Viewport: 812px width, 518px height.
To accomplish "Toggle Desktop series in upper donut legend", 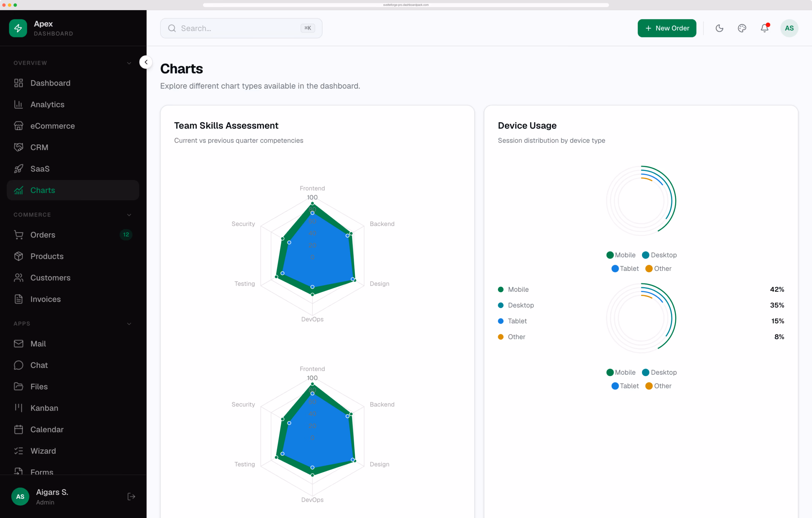I will [x=659, y=255].
